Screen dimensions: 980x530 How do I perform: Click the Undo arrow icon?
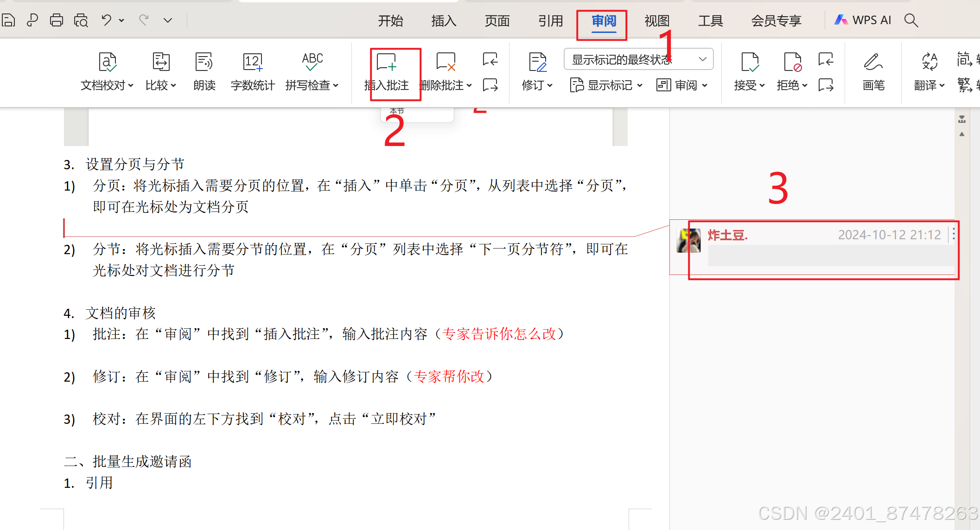[106, 20]
